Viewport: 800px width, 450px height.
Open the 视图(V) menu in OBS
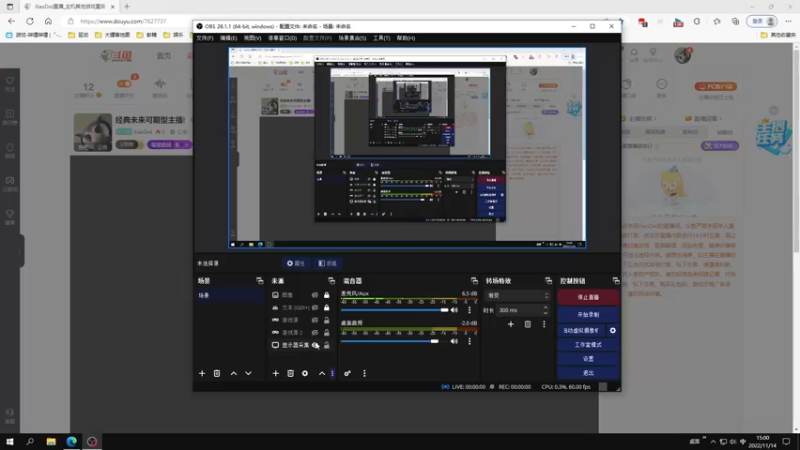click(252, 38)
